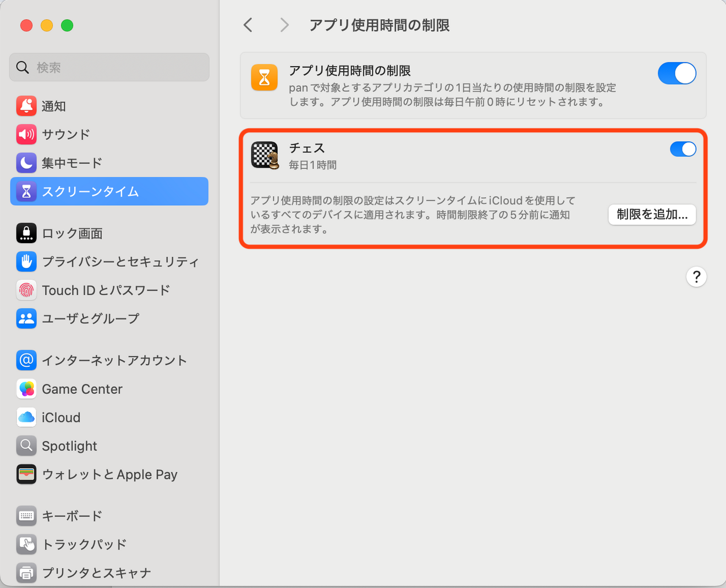Click the search magnifying glass icon
Screen dimensions: 726x588
coord(23,67)
